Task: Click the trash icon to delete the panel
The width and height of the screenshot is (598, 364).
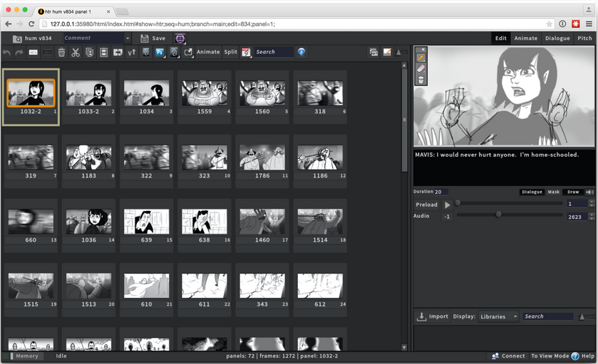Action: [61, 52]
